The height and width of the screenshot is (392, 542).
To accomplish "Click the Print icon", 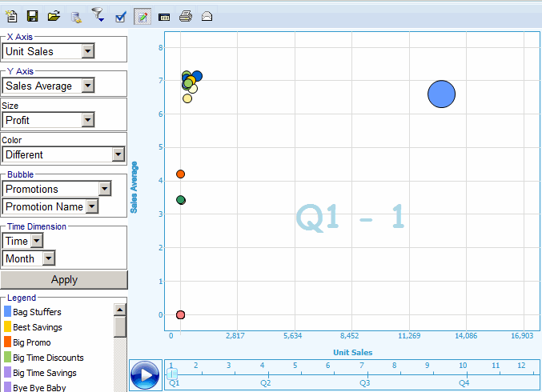I will click(186, 16).
